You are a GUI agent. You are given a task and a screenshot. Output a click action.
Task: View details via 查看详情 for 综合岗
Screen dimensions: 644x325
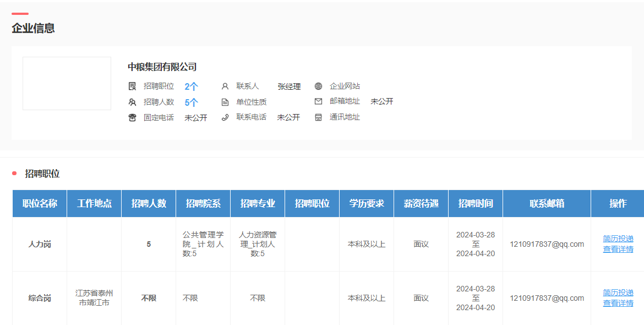click(618, 303)
